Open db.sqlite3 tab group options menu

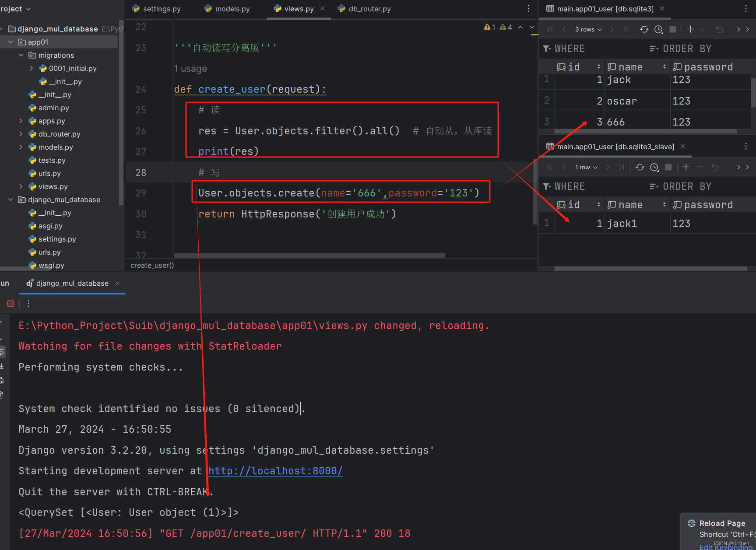click(746, 8)
